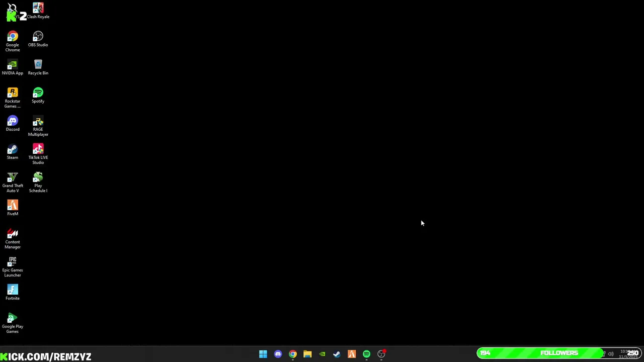Open Google Chrome from the taskbar
Image resolution: width=644 pixels, height=362 pixels.
[293, 354]
